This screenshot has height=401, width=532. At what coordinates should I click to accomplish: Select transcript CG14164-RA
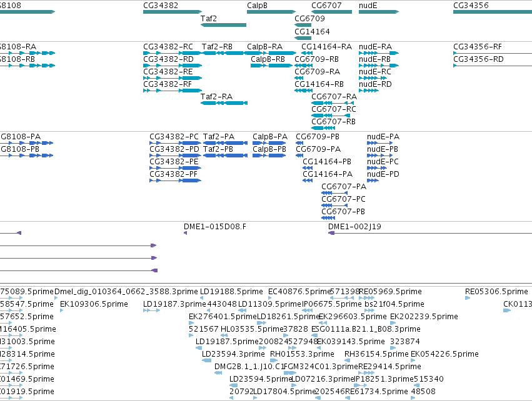point(327,47)
